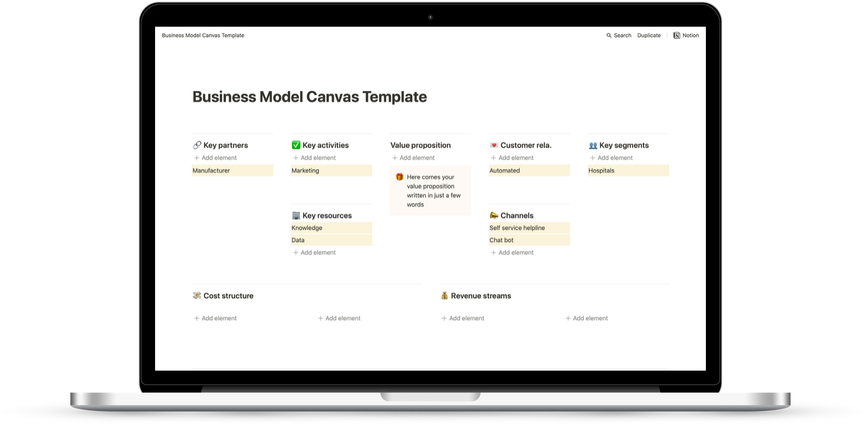Click the people icon beside Key segments
Screen dimensions: 868x424
pos(593,146)
